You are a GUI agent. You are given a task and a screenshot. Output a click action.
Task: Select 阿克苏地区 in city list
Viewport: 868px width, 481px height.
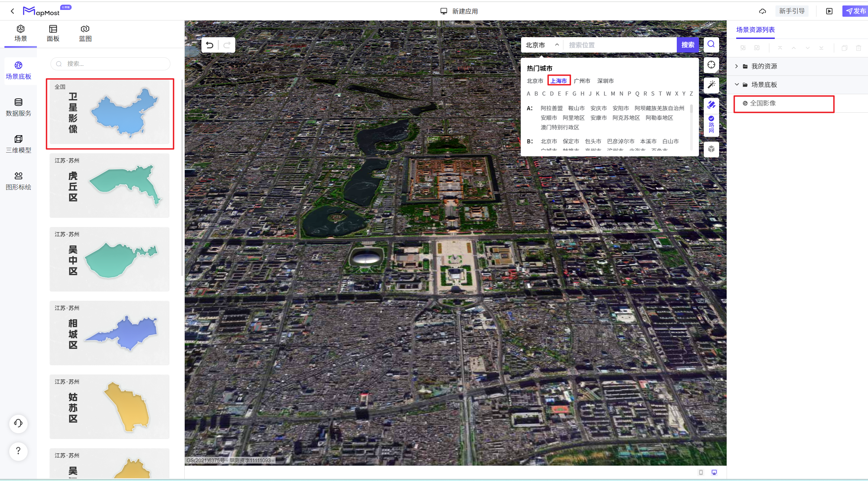point(626,118)
